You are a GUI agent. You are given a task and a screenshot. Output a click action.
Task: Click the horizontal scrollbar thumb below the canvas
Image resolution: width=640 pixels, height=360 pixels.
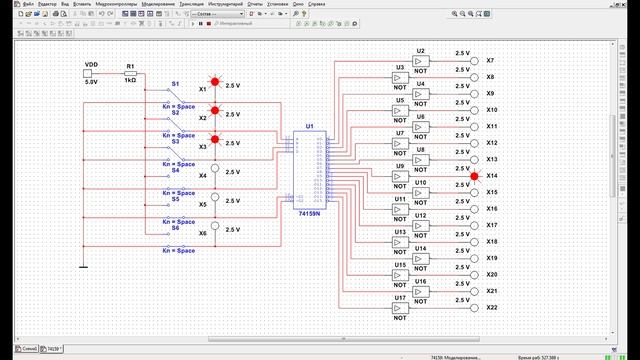tap(344, 339)
